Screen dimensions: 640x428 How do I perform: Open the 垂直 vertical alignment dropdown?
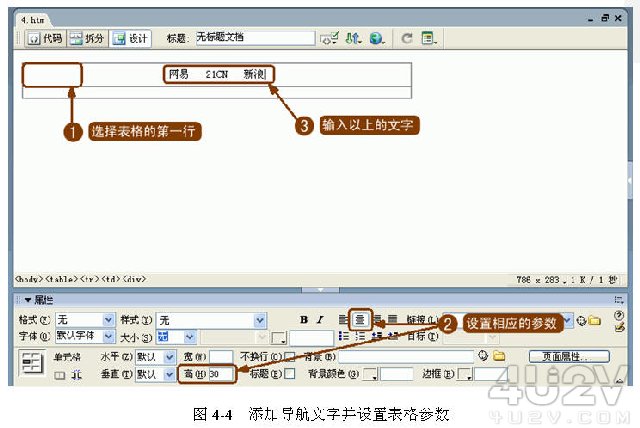click(169, 374)
